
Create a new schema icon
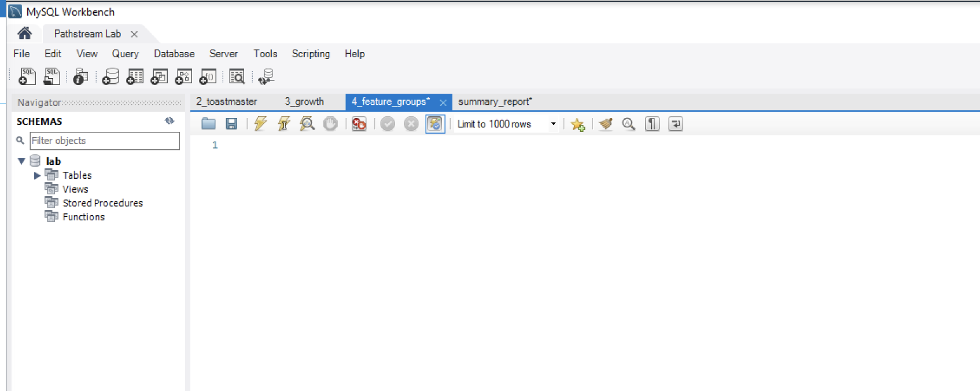[x=110, y=76]
